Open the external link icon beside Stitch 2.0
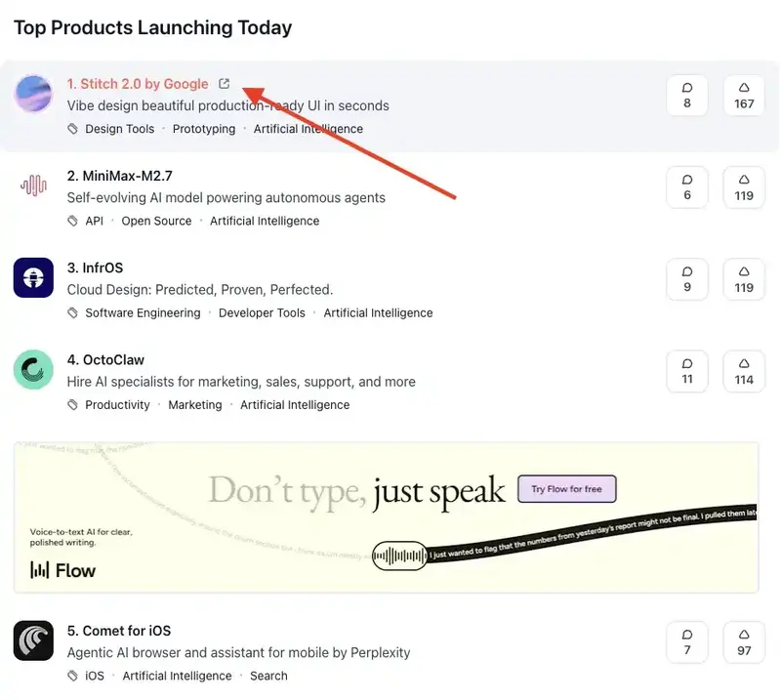This screenshot has height=700, width=781. coord(225,84)
